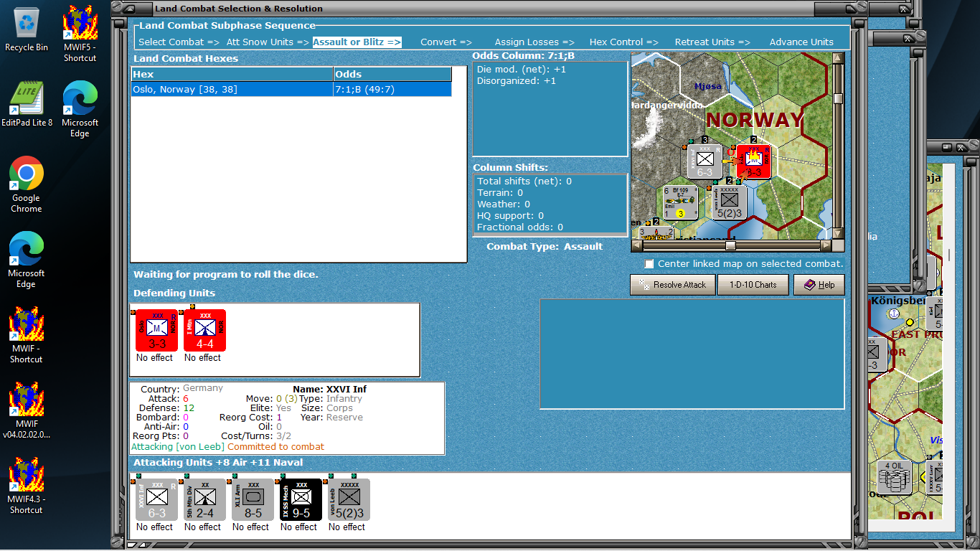Click the 7:1;B (49:7) odds cell

pos(392,90)
